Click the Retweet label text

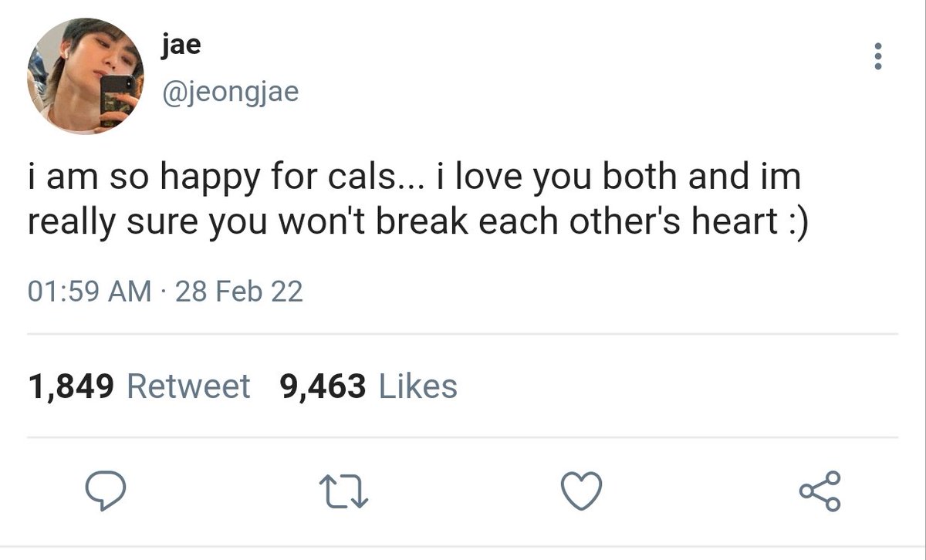[188, 386]
